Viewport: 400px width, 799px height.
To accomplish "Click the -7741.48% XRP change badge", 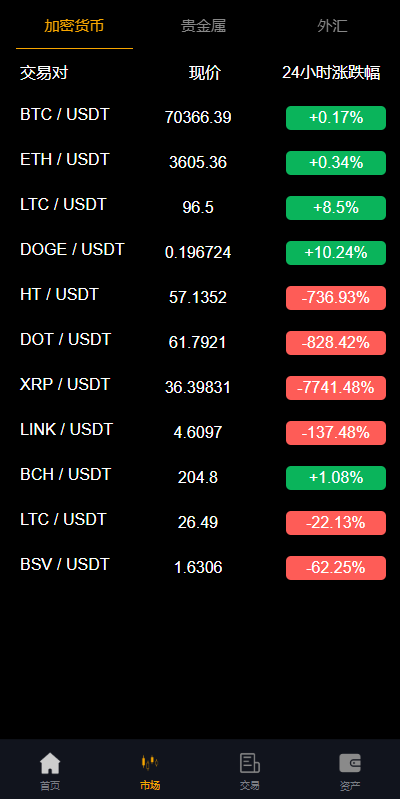I will (x=336, y=388).
